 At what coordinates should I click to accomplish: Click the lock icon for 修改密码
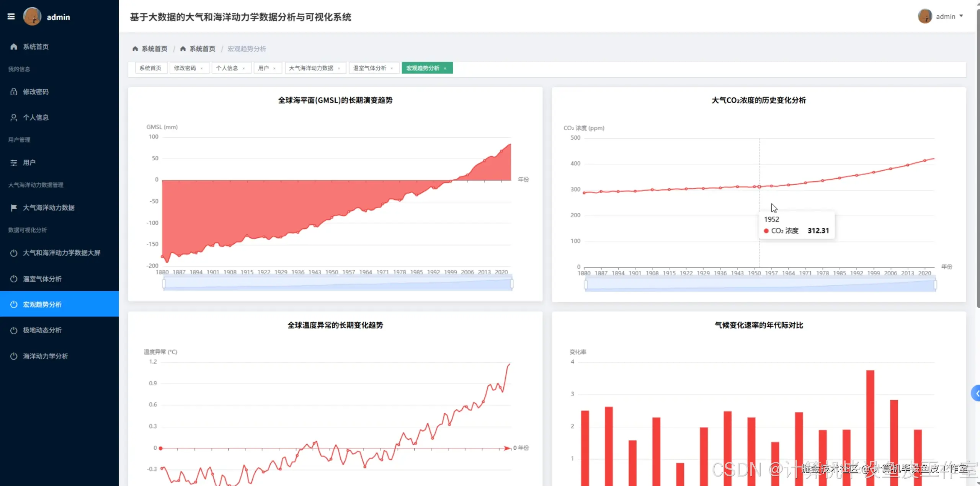14,92
